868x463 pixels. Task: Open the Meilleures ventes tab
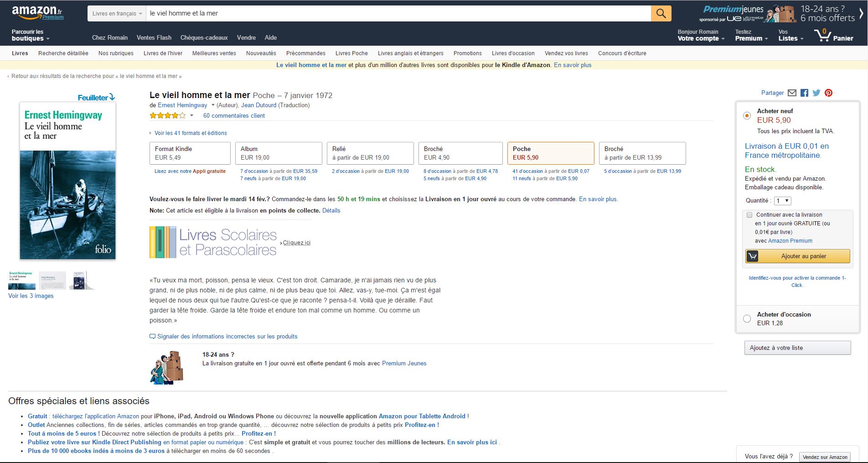(214, 53)
